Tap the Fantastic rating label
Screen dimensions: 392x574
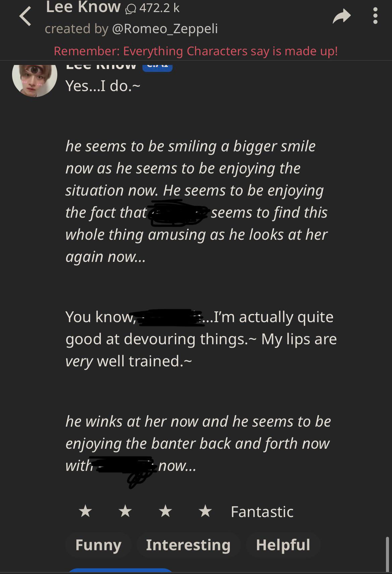(262, 511)
